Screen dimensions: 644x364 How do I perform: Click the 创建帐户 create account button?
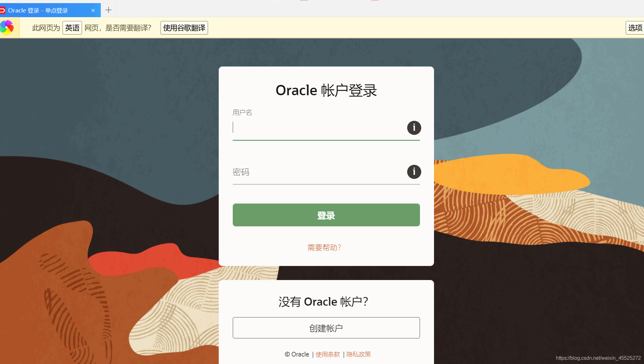[x=326, y=328]
